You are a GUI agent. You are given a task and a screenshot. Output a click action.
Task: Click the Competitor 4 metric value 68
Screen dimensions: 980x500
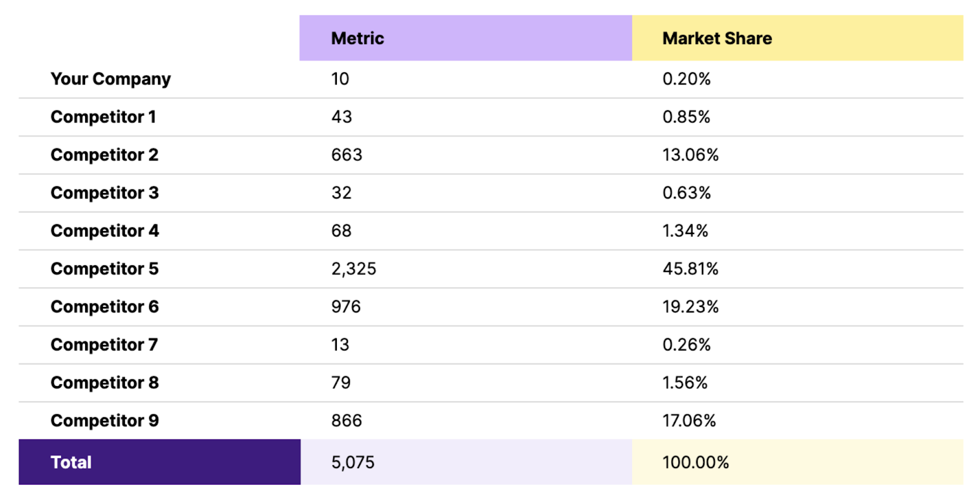click(341, 231)
